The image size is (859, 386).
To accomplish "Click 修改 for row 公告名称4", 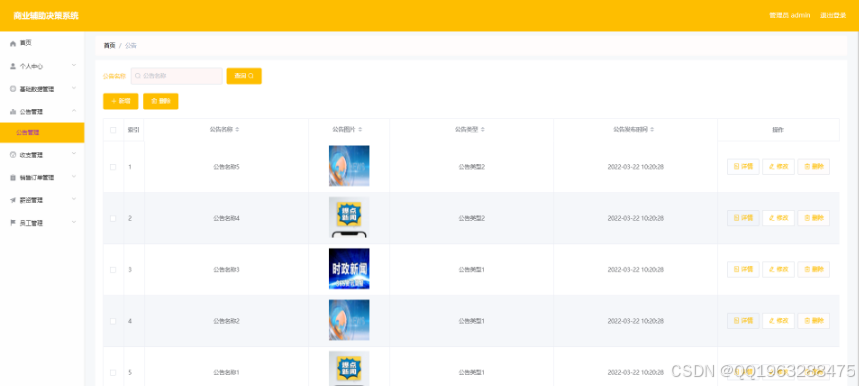I will click(x=778, y=218).
